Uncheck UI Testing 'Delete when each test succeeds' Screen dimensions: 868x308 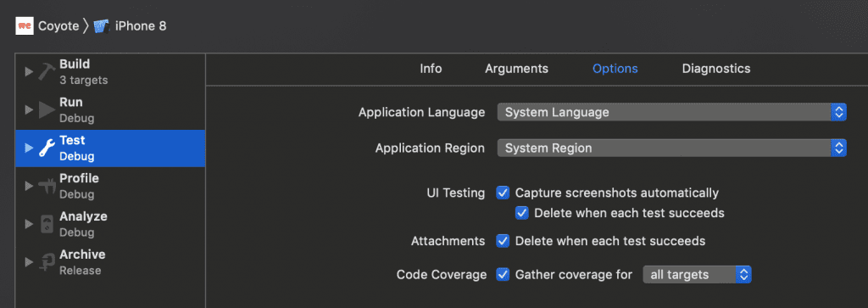click(x=521, y=213)
